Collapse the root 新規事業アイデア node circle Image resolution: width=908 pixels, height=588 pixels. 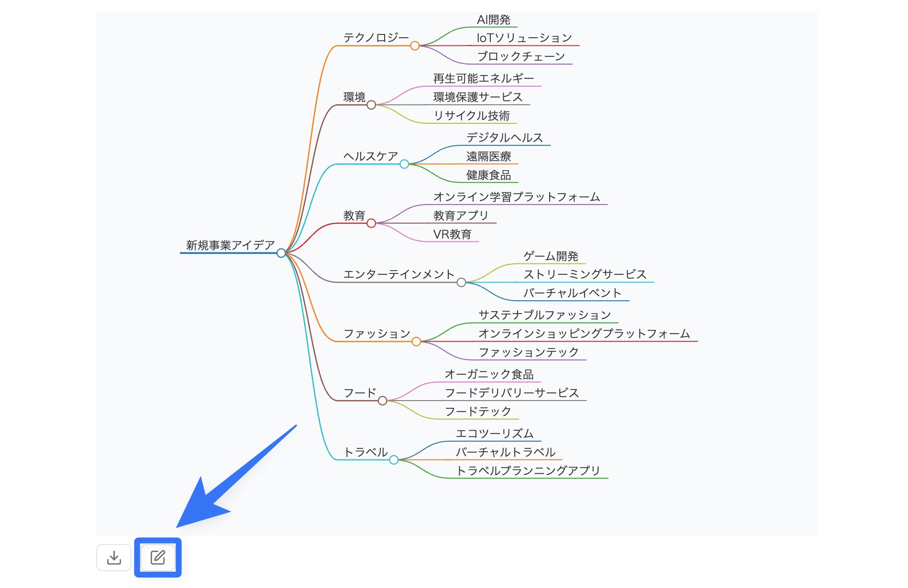pos(281,253)
